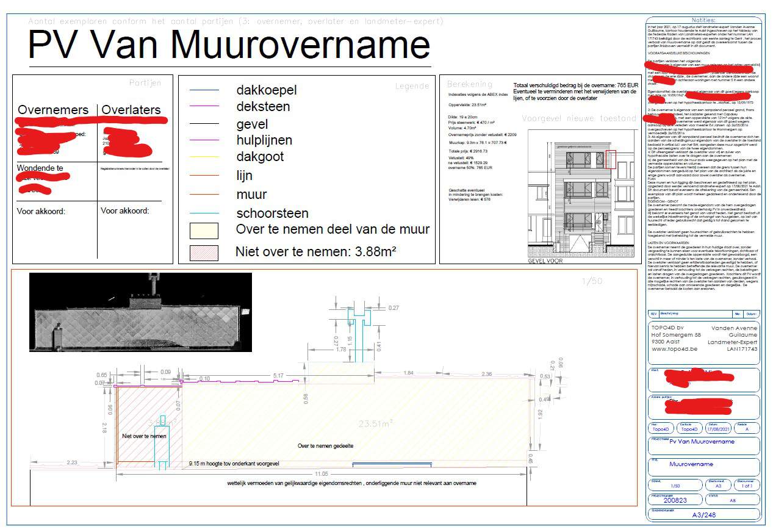The height and width of the screenshot is (532, 773).
Task: Click the magenta hulplijnen legend line
Action: [204, 140]
